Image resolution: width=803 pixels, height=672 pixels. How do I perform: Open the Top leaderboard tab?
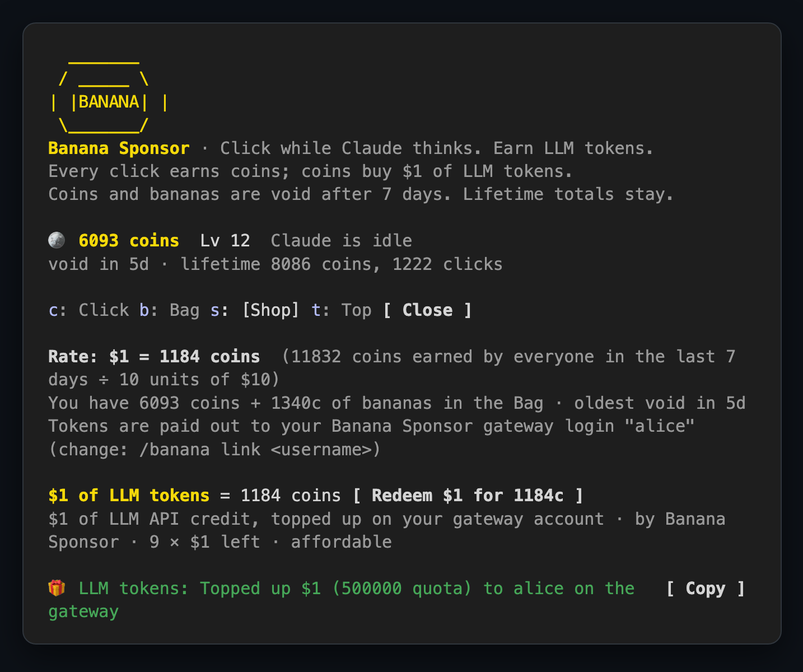342,310
